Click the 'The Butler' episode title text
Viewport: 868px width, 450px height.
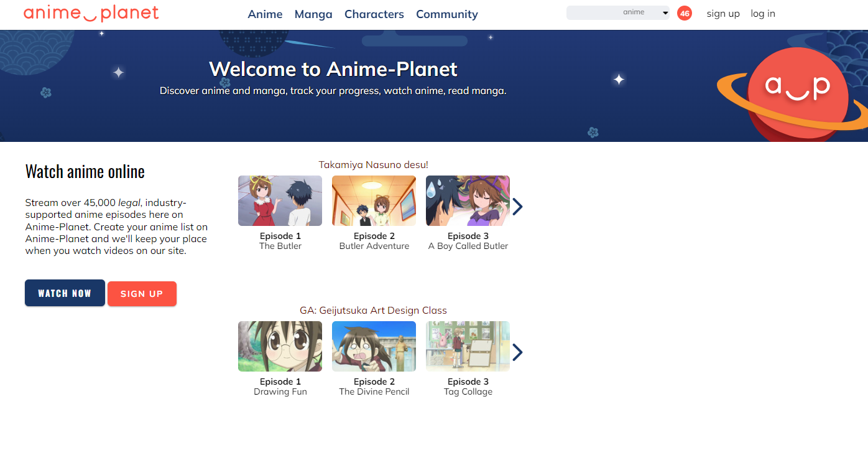[280, 246]
